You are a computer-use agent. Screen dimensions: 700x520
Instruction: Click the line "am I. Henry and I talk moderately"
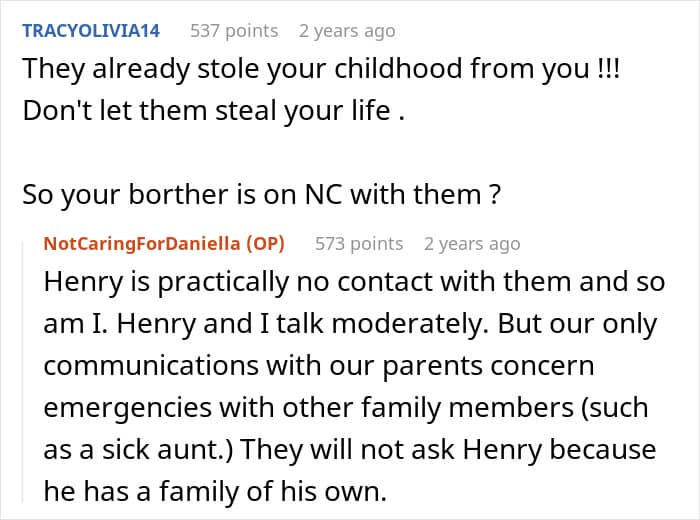[349, 324]
